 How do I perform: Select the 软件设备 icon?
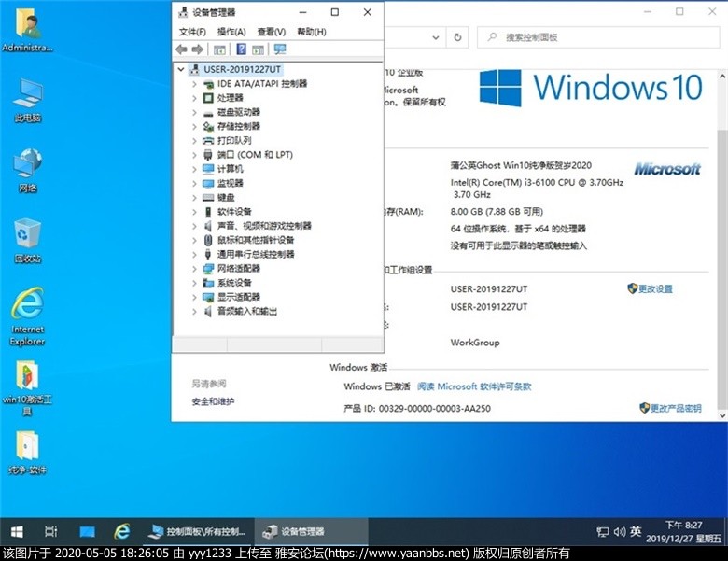208,212
